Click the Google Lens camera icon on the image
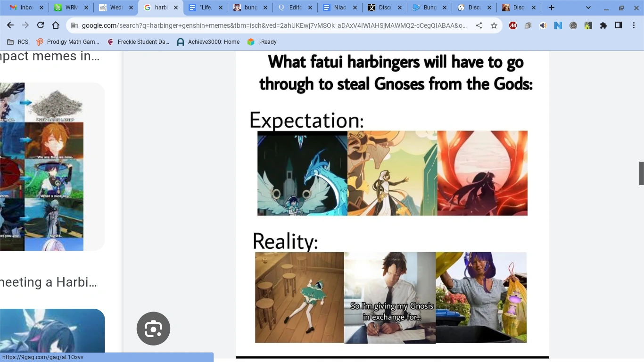 point(153,328)
